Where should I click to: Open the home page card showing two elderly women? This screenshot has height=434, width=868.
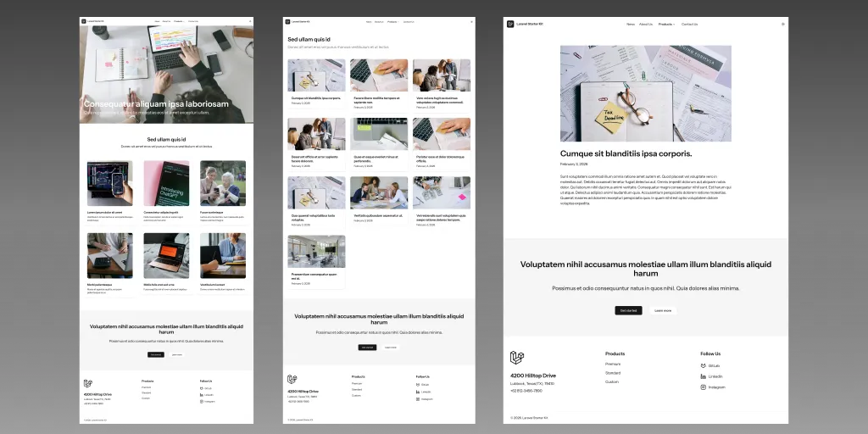pyautogui.click(x=223, y=192)
